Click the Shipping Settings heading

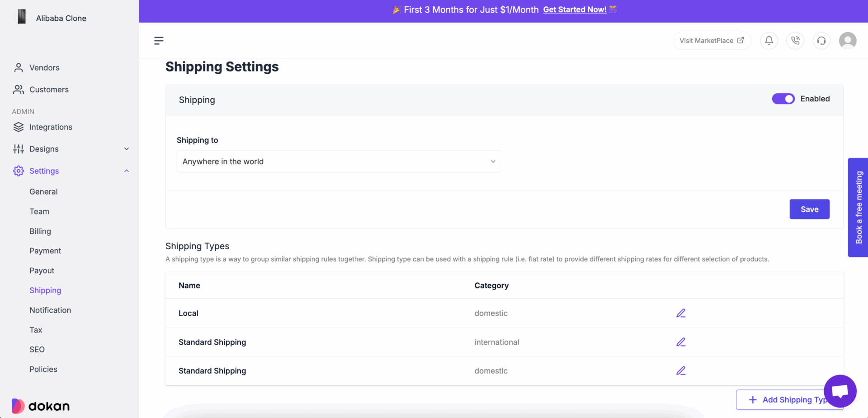pos(222,67)
